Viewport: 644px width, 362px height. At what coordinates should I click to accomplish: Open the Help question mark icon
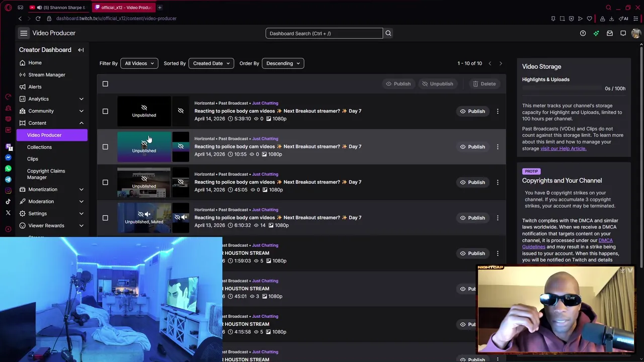[583, 33]
